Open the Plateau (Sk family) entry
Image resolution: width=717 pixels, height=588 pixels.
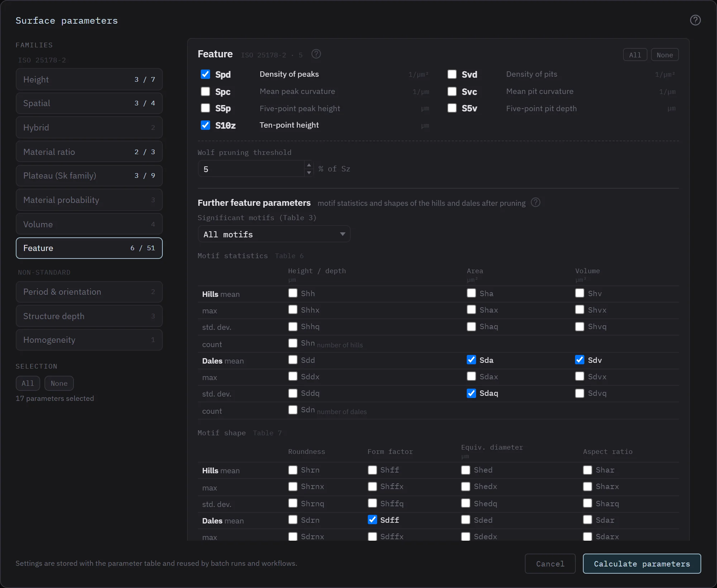(x=89, y=175)
